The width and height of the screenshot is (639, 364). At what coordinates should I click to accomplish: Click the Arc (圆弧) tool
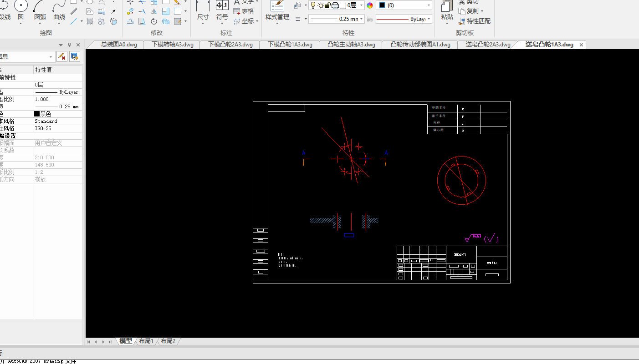coord(40,10)
